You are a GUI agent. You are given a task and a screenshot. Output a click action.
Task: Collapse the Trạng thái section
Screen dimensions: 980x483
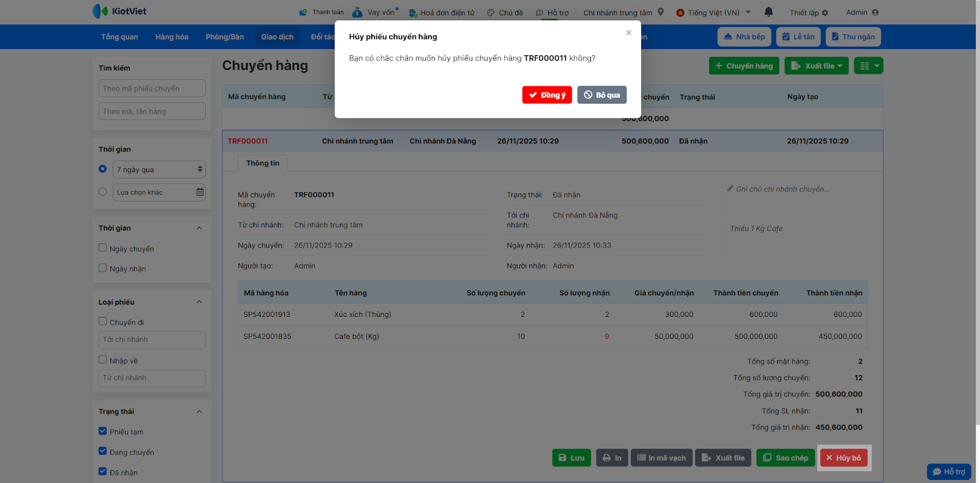(199, 411)
